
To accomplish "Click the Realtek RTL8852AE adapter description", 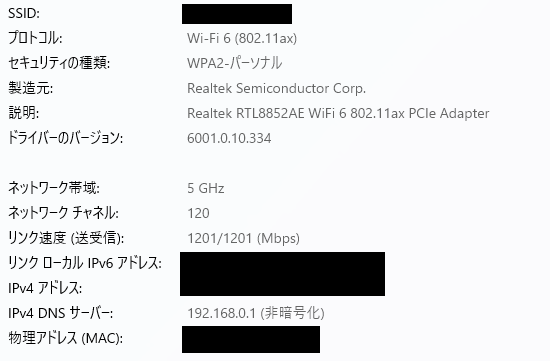I will (338, 113).
